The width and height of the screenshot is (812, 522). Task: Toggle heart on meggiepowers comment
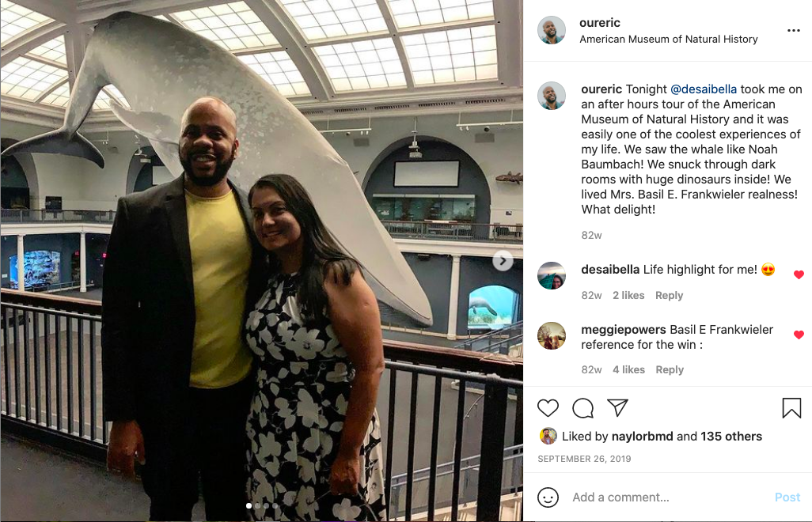coord(799,335)
